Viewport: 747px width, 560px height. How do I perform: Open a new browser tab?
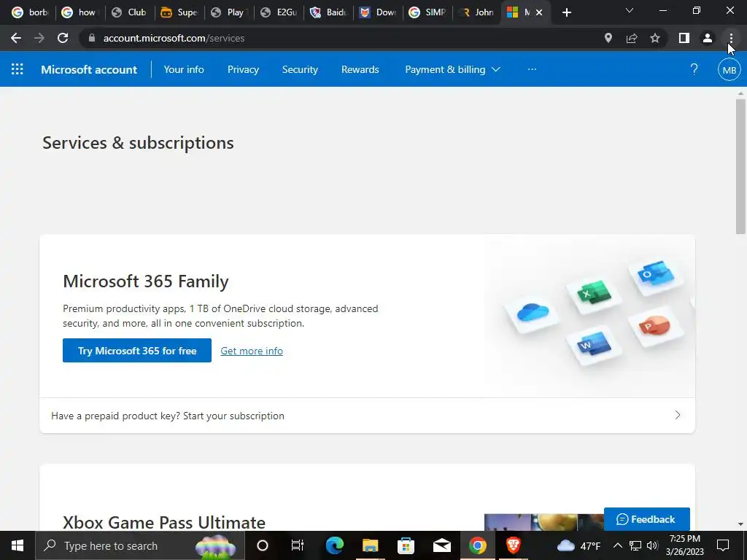(566, 12)
